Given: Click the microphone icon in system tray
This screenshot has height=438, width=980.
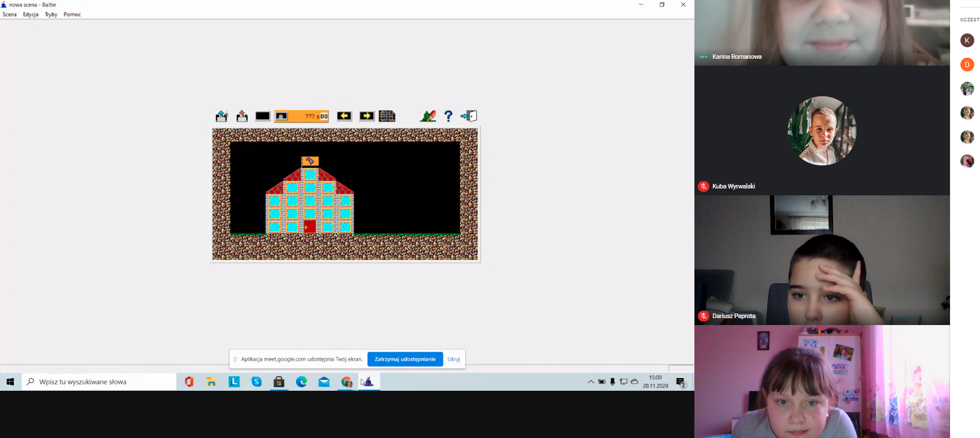Looking at the screenshot, I should tap(613, 382).
